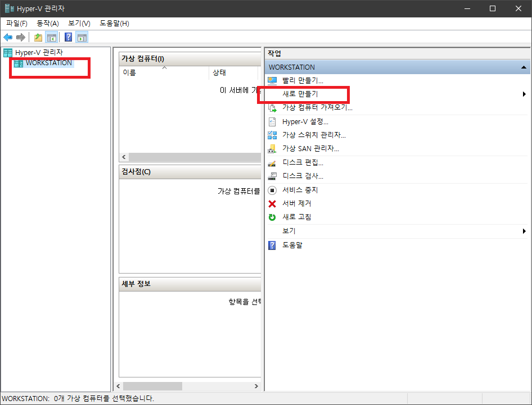The width and height of the screenshot is (532, 405).
Task: Click the Hyper-V title bar app icon
Action: pos(9,8)
